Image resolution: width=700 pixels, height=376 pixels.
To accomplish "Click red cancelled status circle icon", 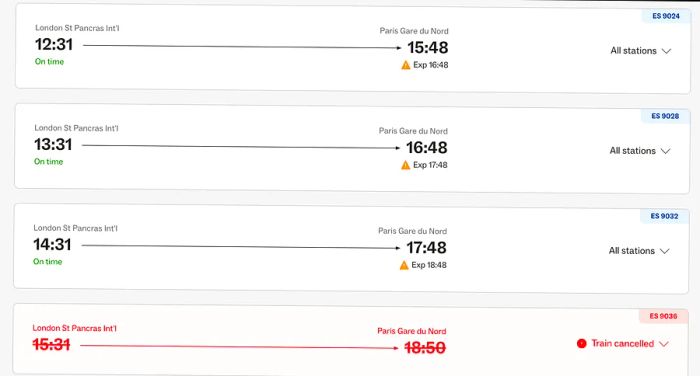I will coord(581,343).
